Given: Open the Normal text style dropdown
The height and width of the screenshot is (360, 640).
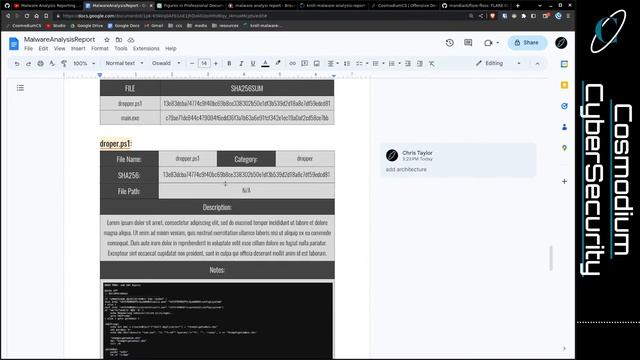Looking at the screenshot, I should pos(124,63).
